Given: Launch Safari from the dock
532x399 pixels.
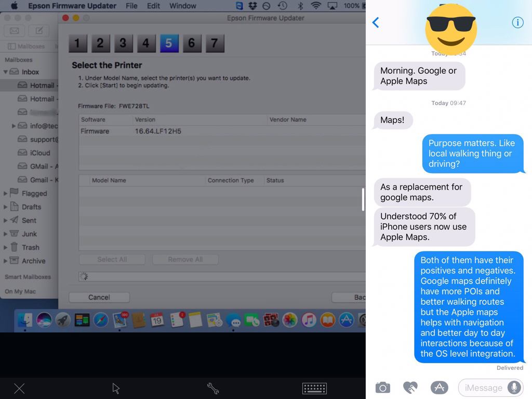Looking at the screenshot, I should pyautogui.click(x=101, y=320).
